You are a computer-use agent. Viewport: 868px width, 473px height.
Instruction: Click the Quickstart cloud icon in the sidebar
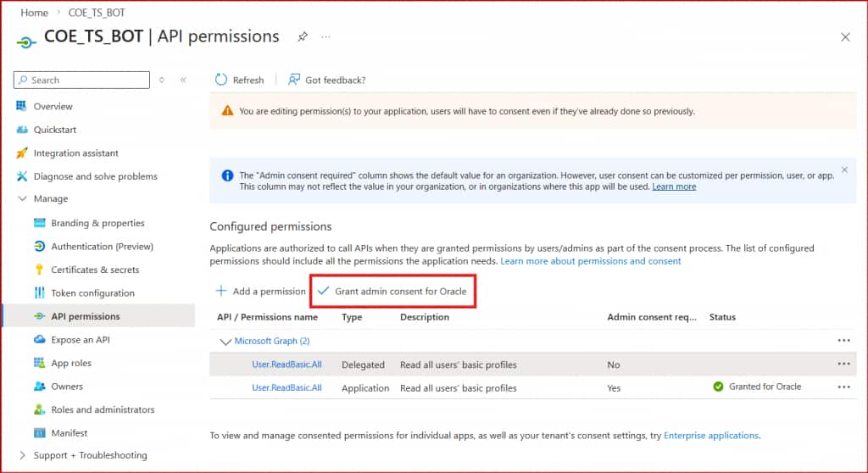[22, 130]
